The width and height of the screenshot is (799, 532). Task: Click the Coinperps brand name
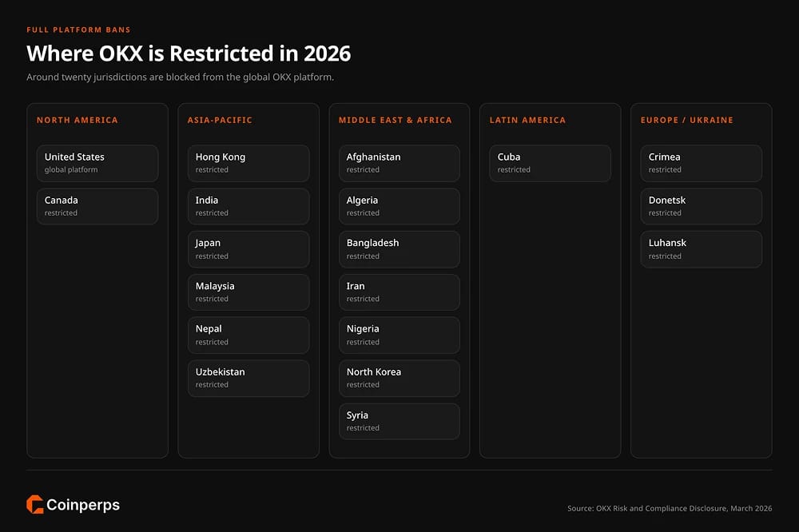[x=83, y=505]
